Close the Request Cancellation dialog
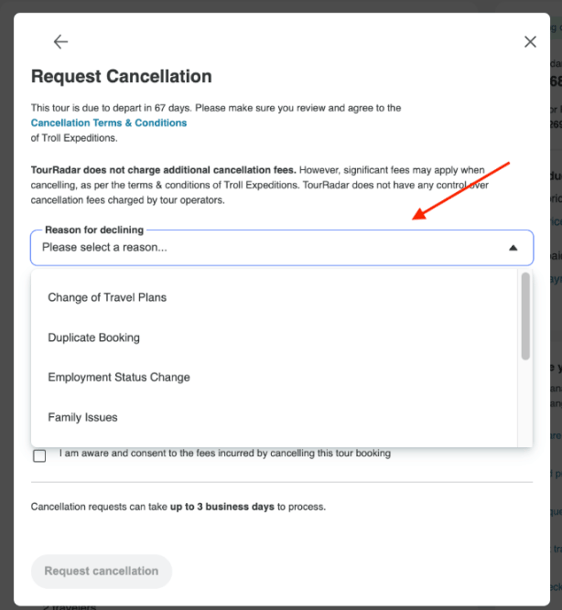The height and width of the screenshot is (610, 562). tap(530, 42)
